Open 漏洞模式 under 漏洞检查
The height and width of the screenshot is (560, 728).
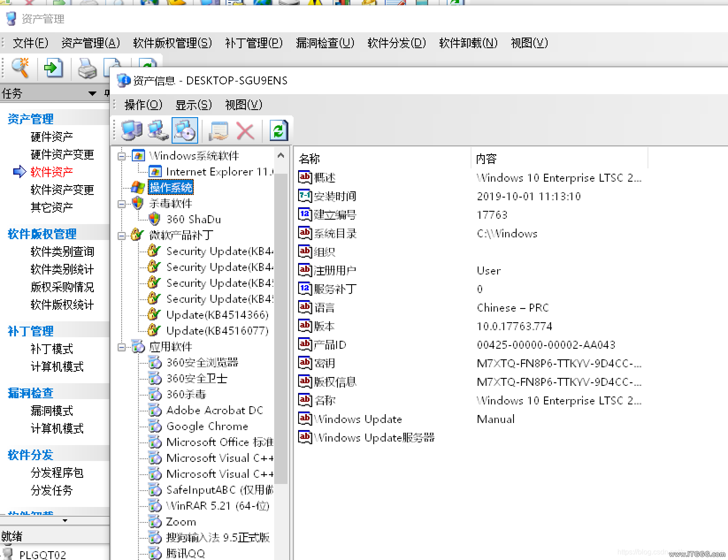(52, 411)
